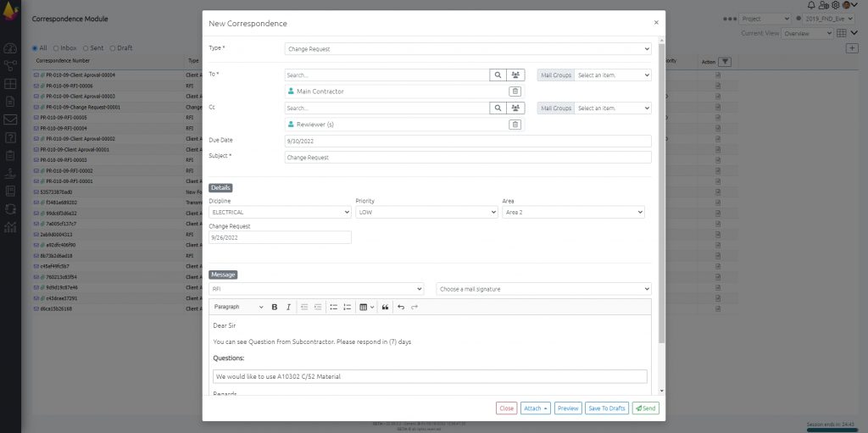
Task: Insert bulleted list in message editor
Action: point(333,307)
